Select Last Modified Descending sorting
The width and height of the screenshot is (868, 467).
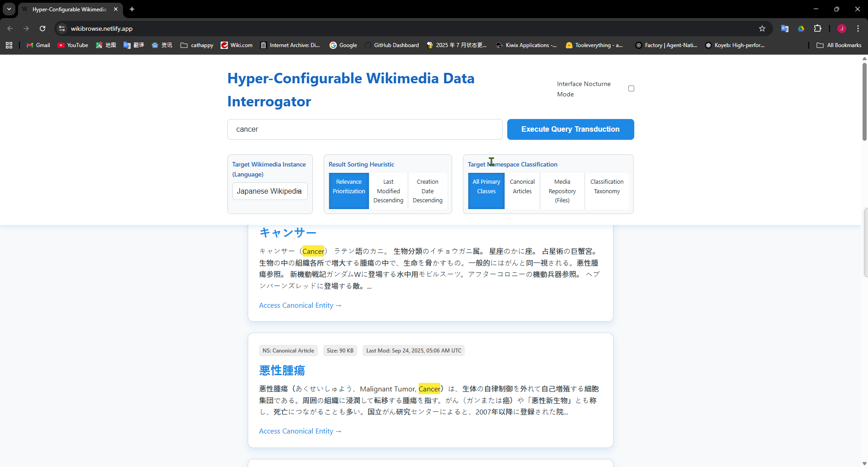click(388, 191)
